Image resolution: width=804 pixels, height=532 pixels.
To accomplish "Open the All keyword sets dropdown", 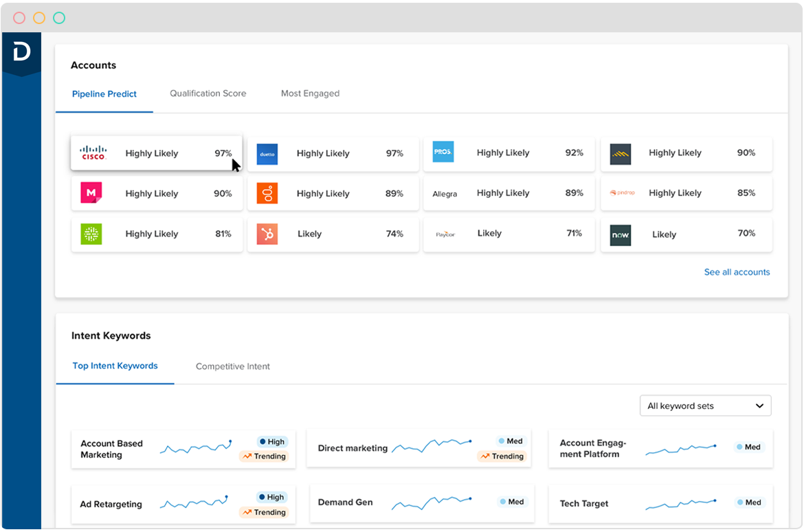I will click(x=705, y=406).
